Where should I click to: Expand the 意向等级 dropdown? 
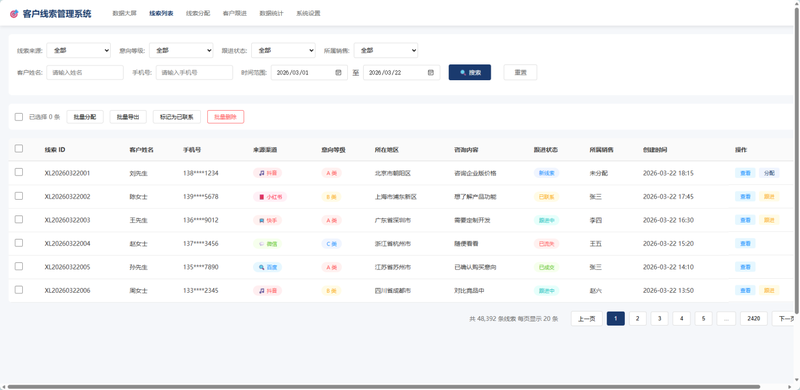pyautogui.click(x=181, y=50)
